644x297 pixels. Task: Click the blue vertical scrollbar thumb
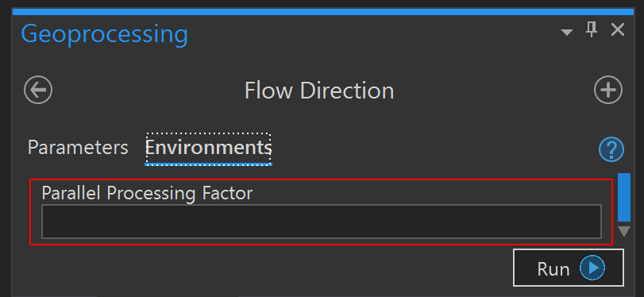click(x=624, y=197)
